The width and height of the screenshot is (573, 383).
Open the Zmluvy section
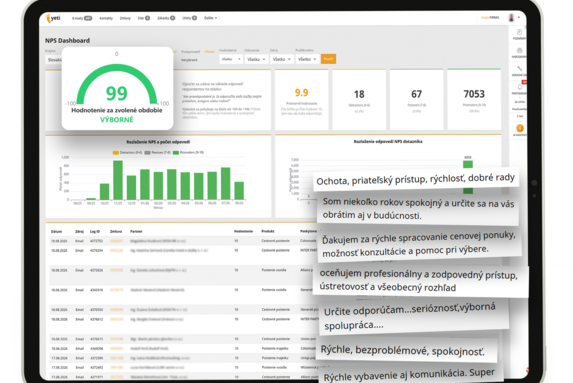point(125,18)
